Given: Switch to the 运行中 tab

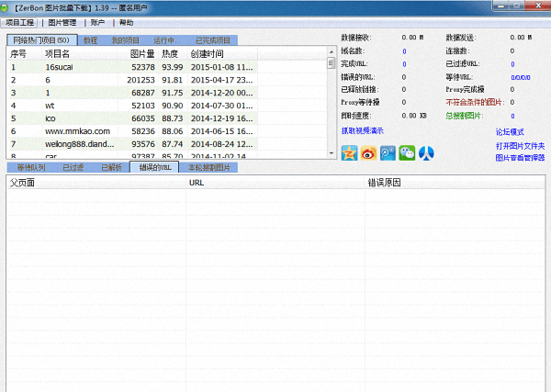Looking at the screenshot, I should (165, 40).
